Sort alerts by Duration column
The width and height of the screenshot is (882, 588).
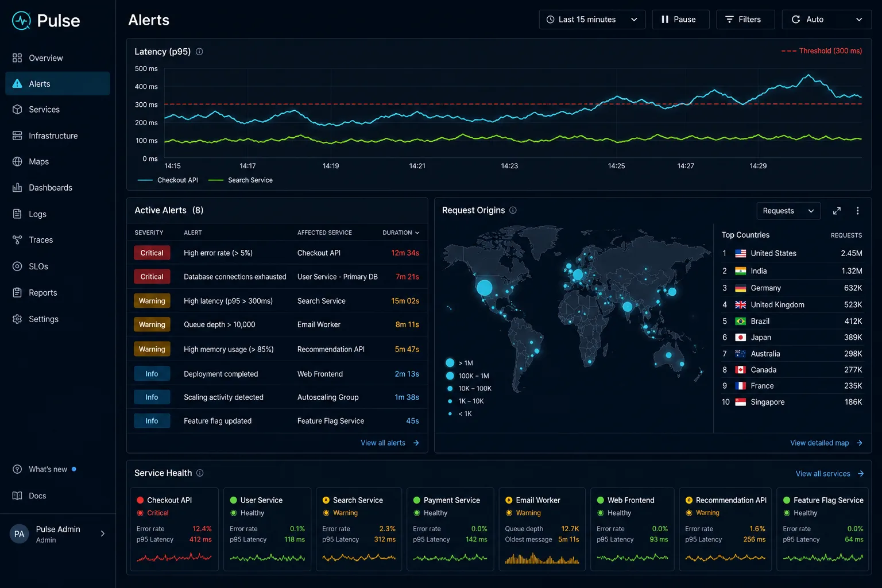(401, 233)
